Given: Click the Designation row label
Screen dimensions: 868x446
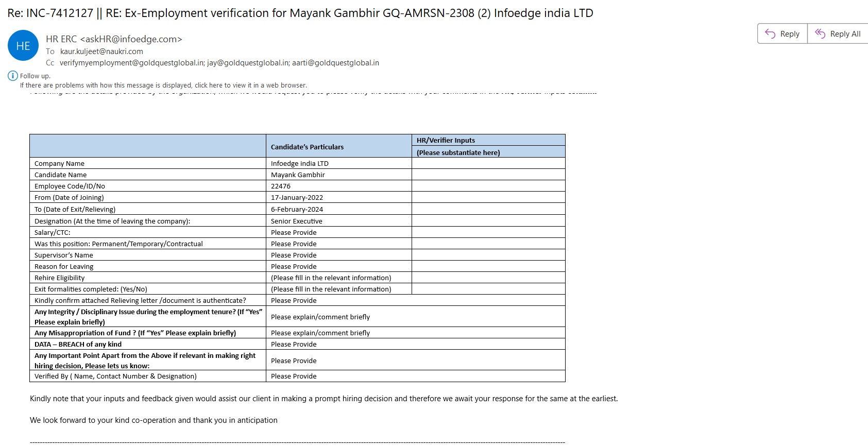Looking at the screenshot, I should (x=112, y=221).
